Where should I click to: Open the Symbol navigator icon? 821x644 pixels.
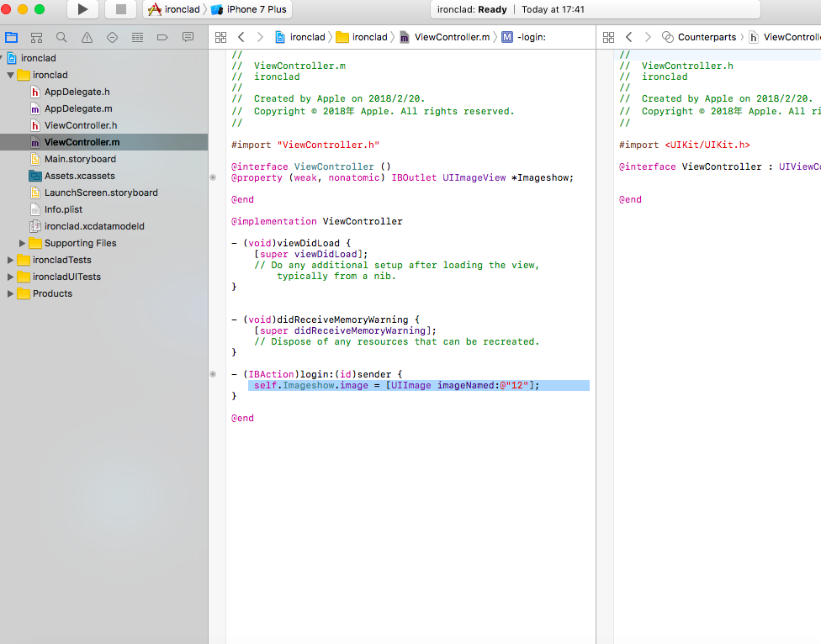[36, 37]
